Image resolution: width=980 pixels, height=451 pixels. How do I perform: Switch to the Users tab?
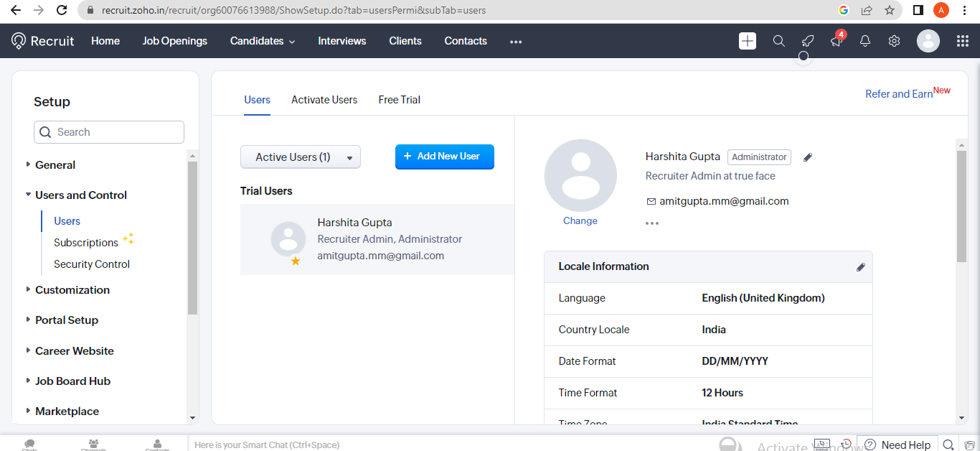pyautogui.click(x=257, y=100)
